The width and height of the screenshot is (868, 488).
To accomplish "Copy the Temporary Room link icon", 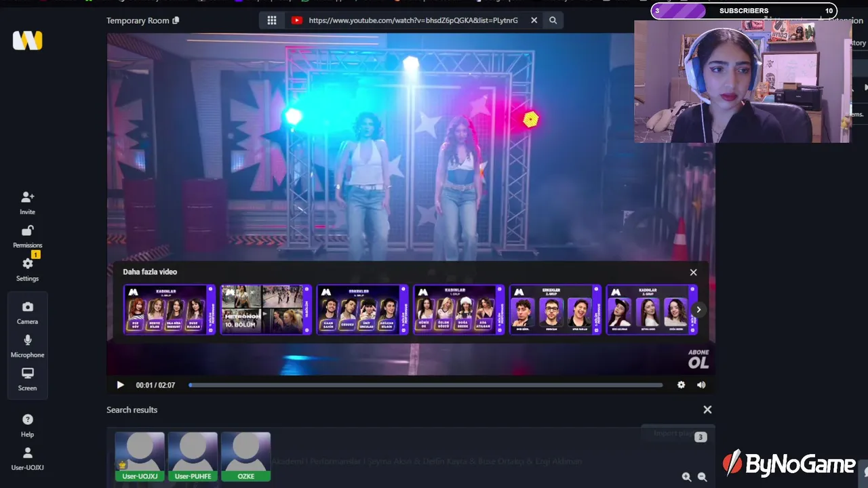I will coord(176,20).
